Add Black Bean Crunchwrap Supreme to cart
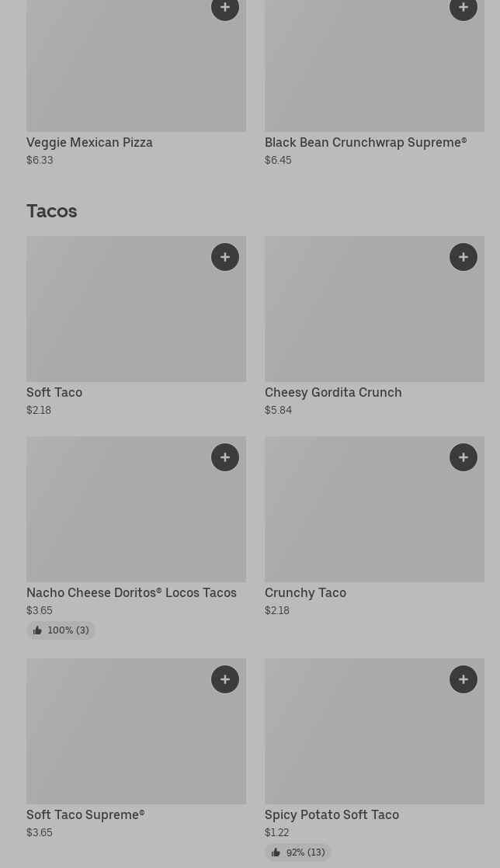This screenshot has height=868, width=500. tap(464, 9)
